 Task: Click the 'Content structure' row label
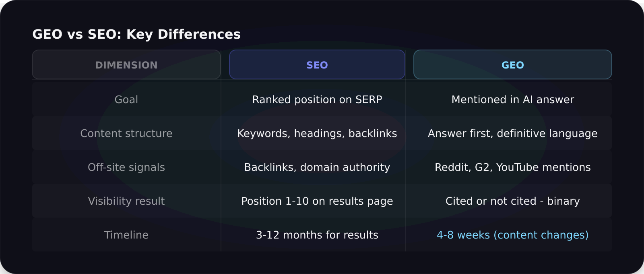click(126, 133)
